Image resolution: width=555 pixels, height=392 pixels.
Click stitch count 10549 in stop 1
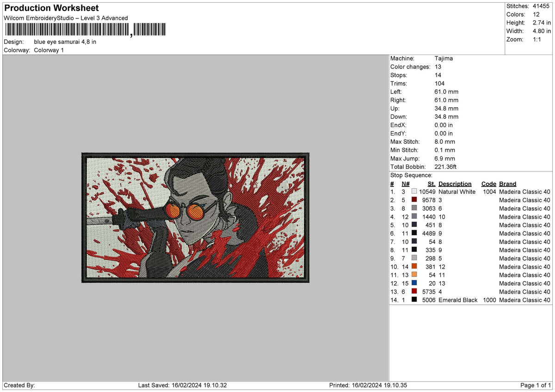428,192
